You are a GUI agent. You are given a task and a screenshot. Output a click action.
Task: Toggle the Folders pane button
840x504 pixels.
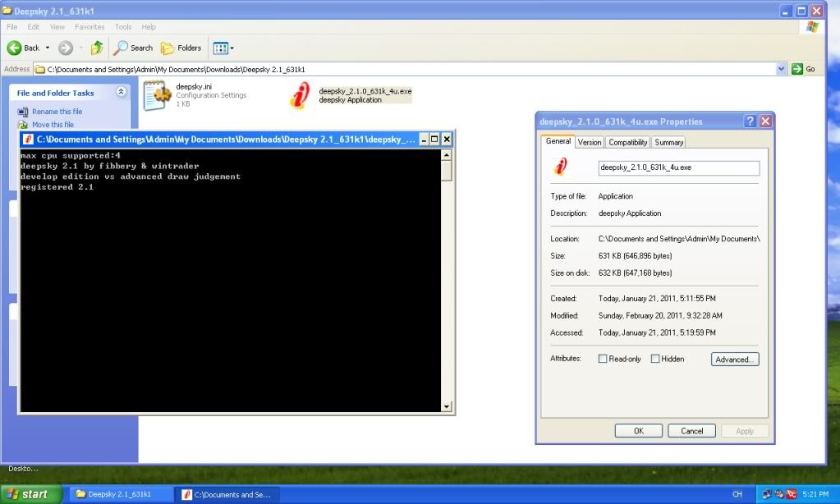[181, 48]
